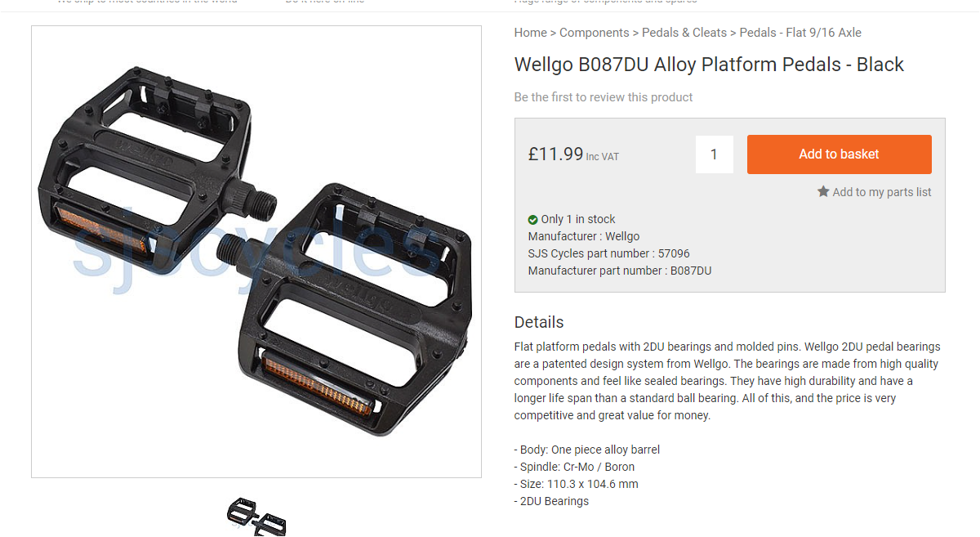Screen dimensions: 980x537
Task: Go to Home breadcrumb link
Action: [531, 33]
